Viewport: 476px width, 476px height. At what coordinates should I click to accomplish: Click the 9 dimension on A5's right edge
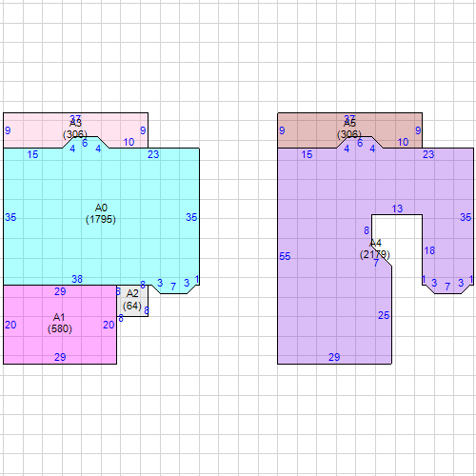tap(418, 130)
